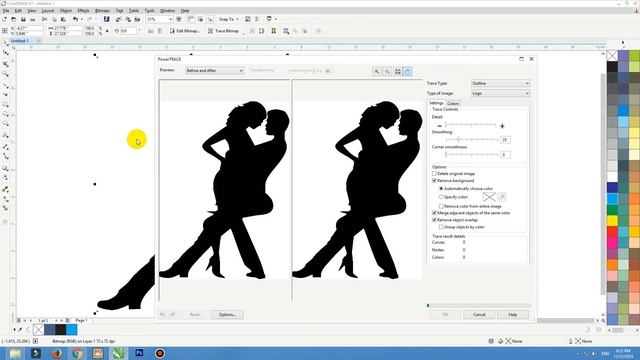The height and width of the screenshot is (360, 640).
Task: Expand the undo history dropdown arrow
Action: pyautogui.click(x=81, y=19)
